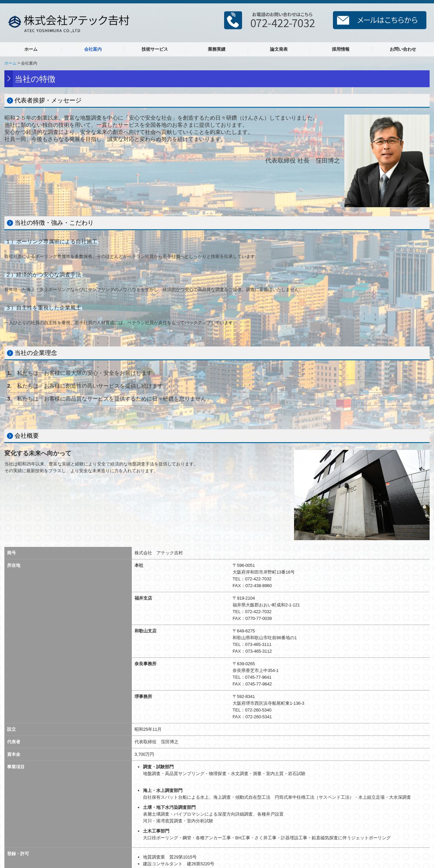Click the 和歌山支店 office label
Image resolution: width=434 pixels, height=868 pixels.
(145, 631)
